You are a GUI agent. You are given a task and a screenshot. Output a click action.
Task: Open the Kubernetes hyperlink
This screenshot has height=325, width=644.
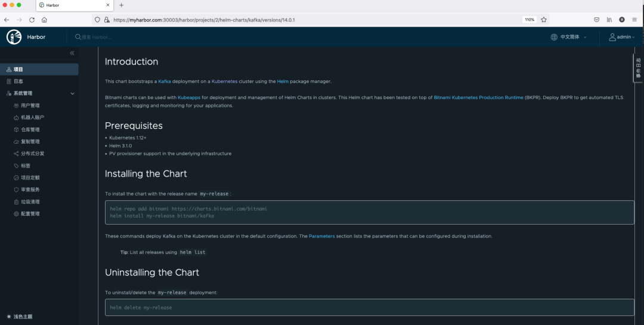click(x=224, y=81)
